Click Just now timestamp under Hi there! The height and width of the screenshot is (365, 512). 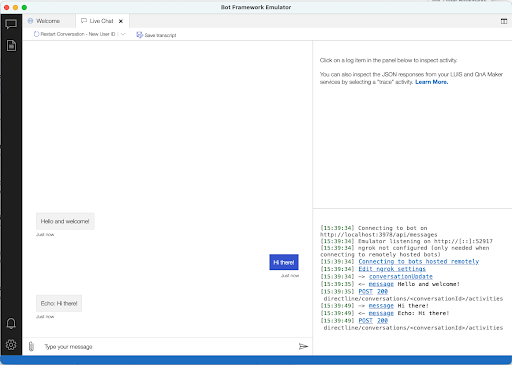click(x=290, y=276)
